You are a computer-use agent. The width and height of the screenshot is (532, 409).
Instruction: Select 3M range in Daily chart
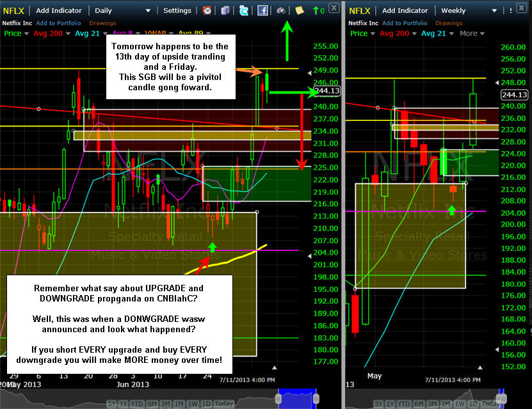[165, 404]
